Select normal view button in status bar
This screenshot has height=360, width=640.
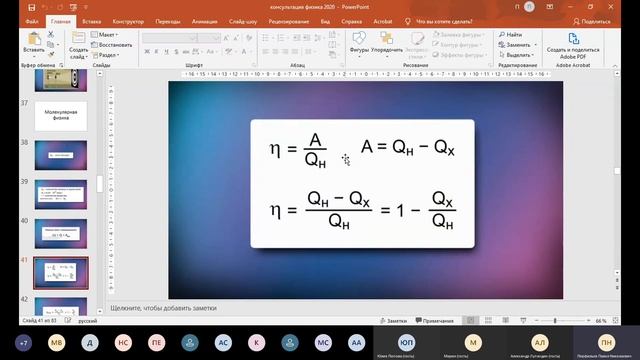(470, 321)
